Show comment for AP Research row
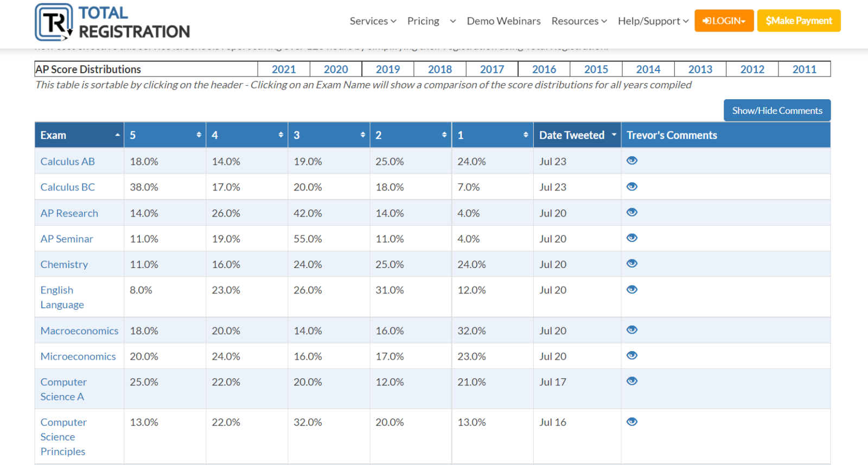The width and height of the screenshot is (868, 465). click(632, 212)
